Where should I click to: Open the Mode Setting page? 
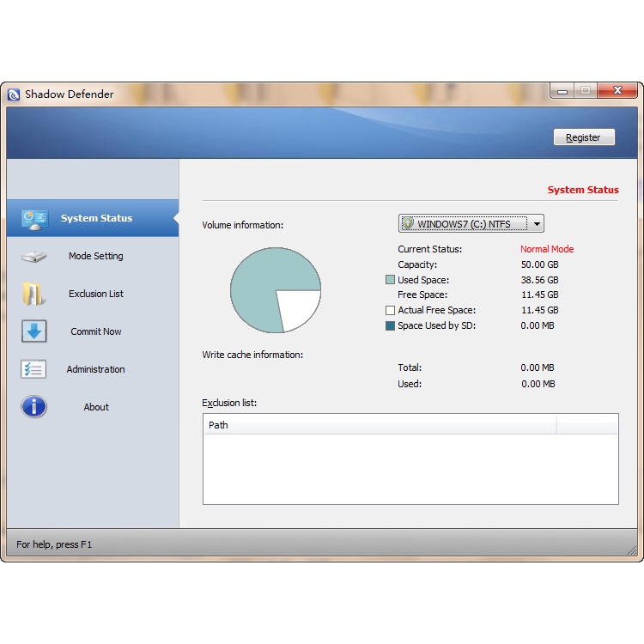click(95, 256)
